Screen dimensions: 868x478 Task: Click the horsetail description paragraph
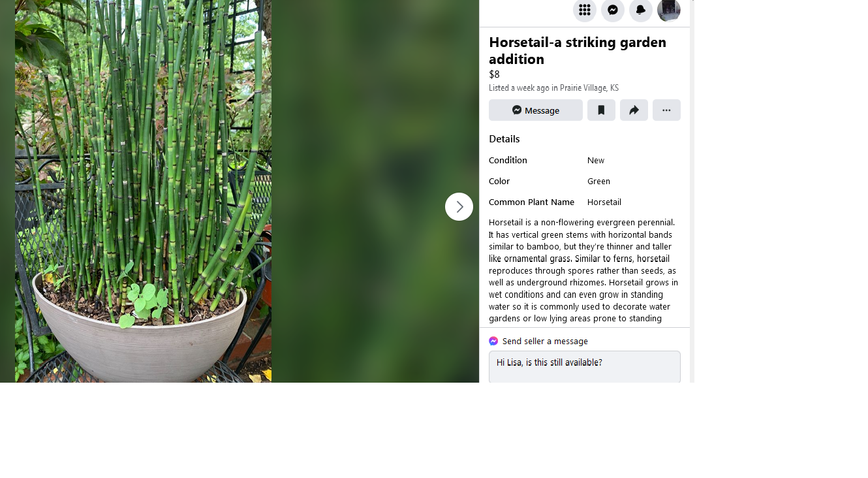tap(584, 270)
